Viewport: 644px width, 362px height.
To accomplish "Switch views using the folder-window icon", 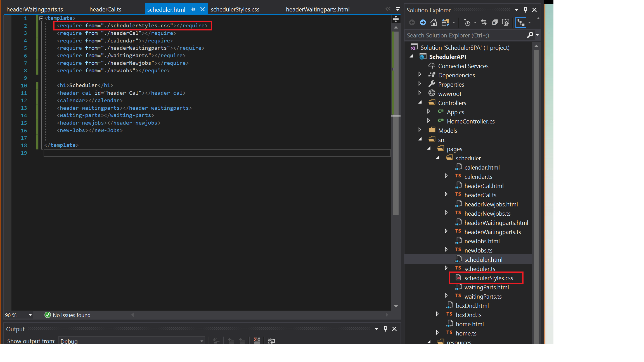I will 445,22.
